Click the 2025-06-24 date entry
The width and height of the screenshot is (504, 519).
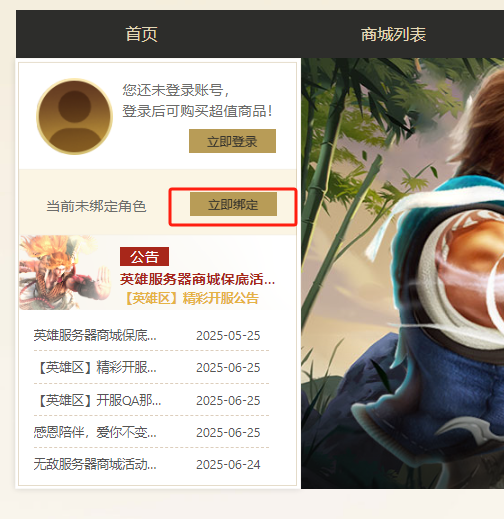pyautogui.click(x=228, y=464)
